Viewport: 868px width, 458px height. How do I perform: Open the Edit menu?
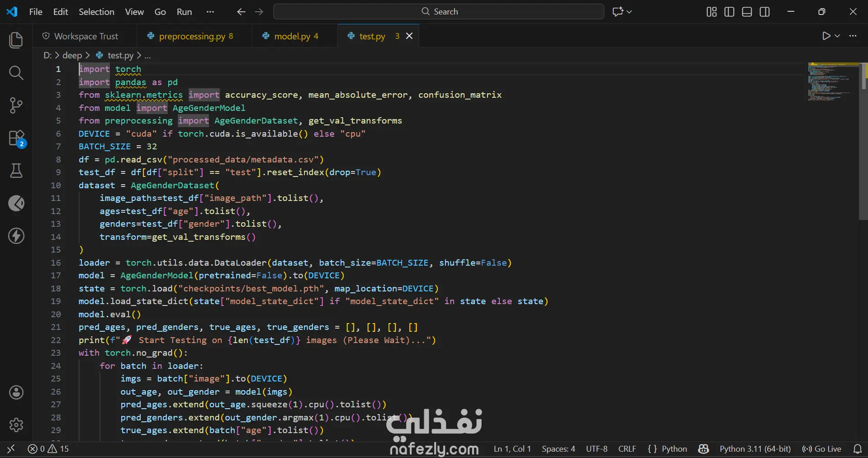pos(61,12)
